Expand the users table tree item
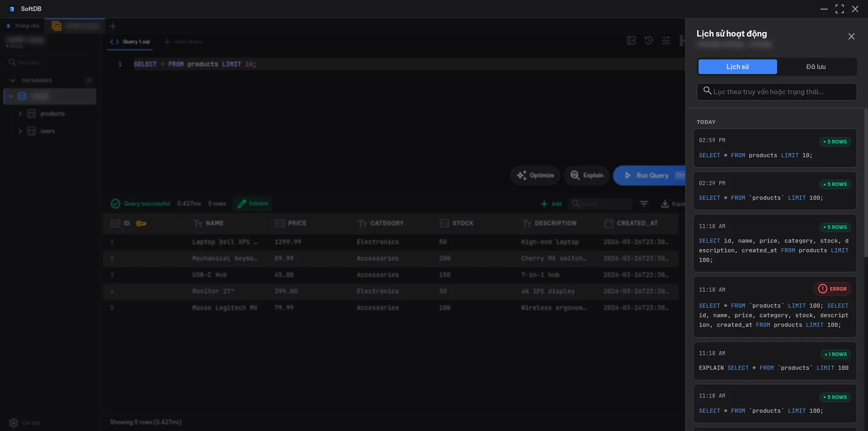 (20, 131)
